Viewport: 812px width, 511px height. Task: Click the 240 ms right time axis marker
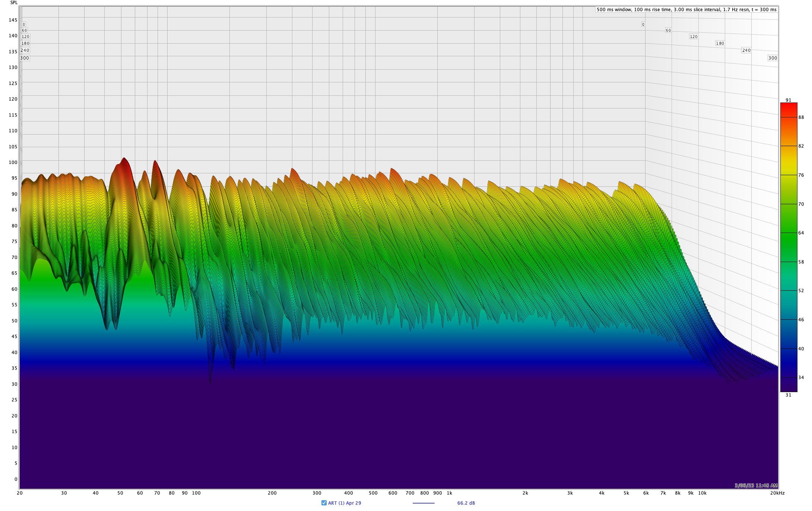pyautogui.click(x=746, y=50)
